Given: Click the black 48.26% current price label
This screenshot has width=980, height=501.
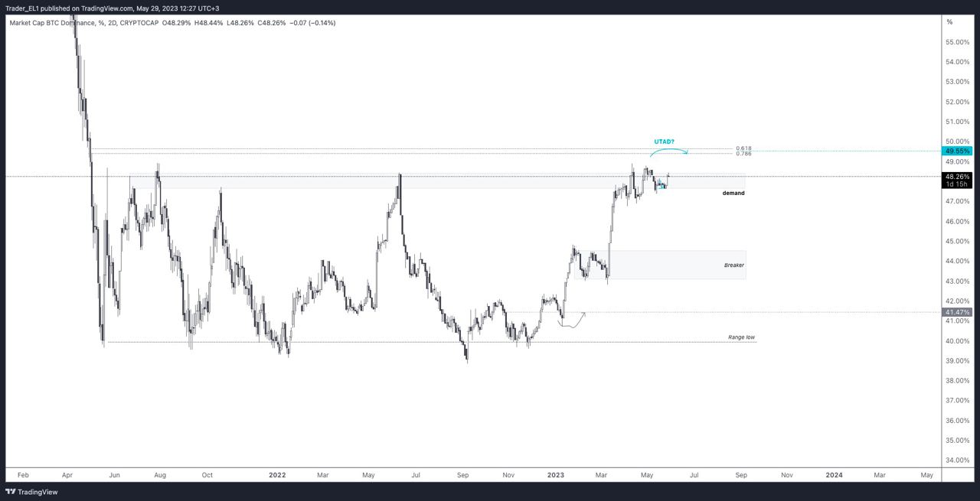Looking at the screenshot, I should tap(958, 177).
